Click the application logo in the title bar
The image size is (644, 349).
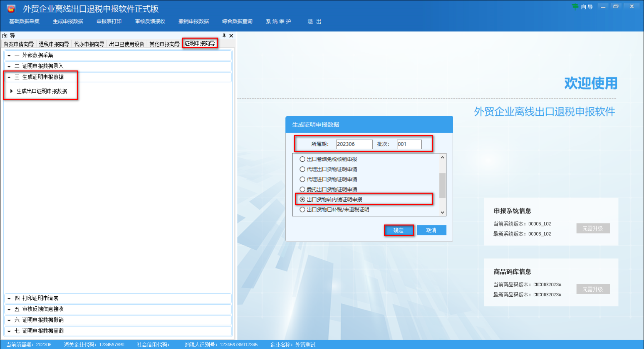10,8
